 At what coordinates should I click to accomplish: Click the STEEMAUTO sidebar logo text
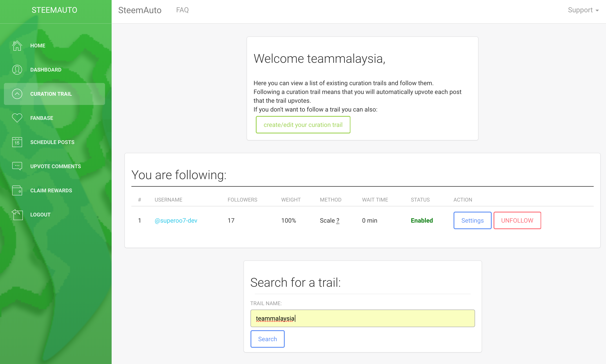[x=54, y=10]
